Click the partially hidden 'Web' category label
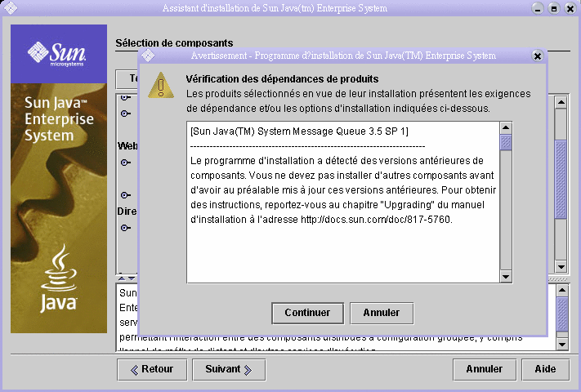Screen dimensions: 581x392 pyautogui.click(x=127, y=146)
